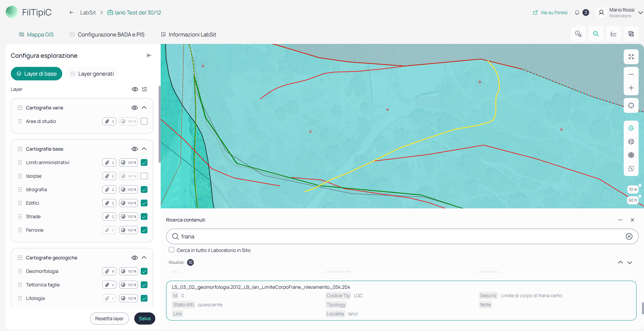
Task: Go to next search result
Action: click(x=630, y=262)
